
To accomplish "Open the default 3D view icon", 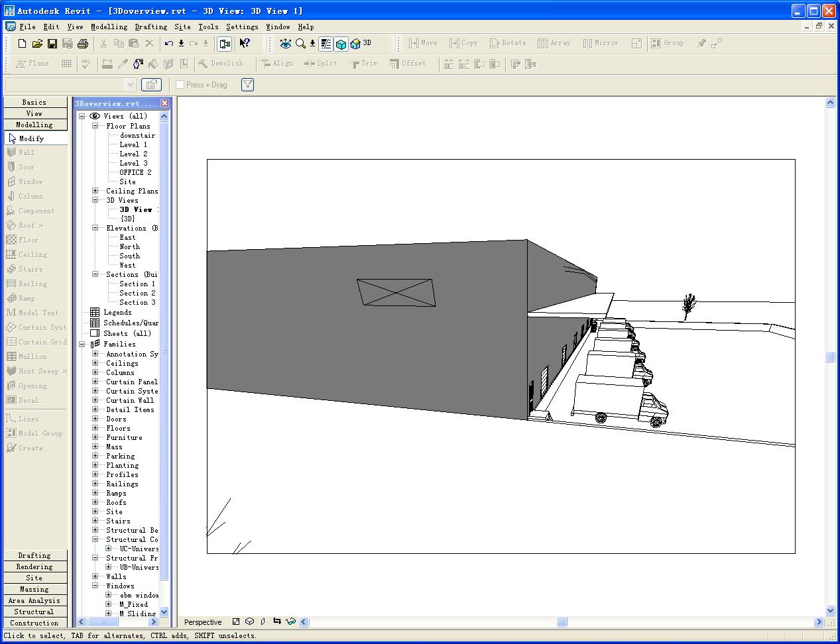I will click(356, 44).
